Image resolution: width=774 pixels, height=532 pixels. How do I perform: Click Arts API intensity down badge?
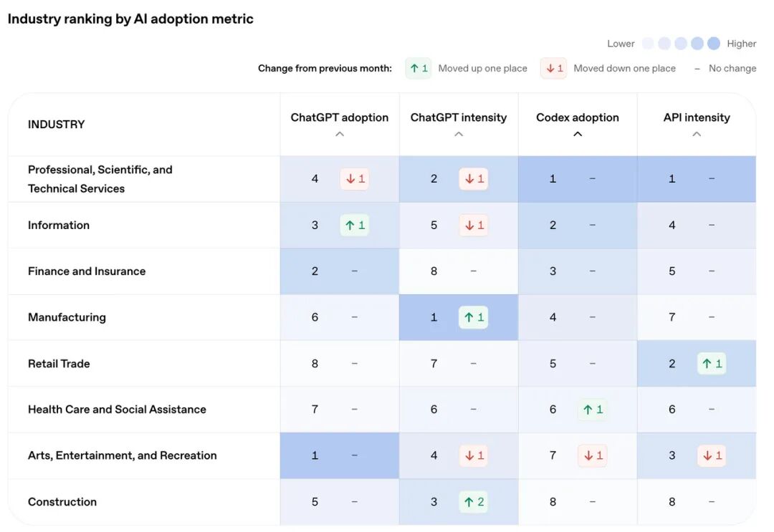tap(712, 455)
